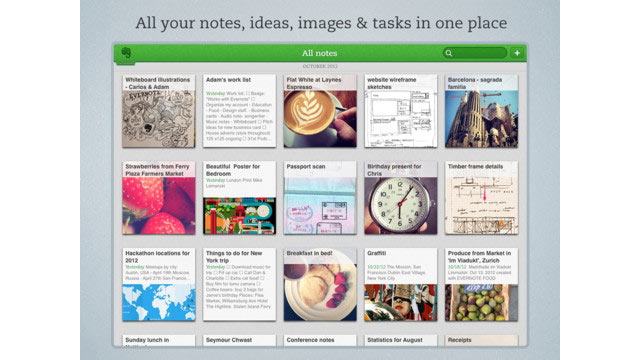This screenshot has height=360, width=640.
Task: Open 'Beautiful Poster for Bedroom' note
Action: point(239,198)
